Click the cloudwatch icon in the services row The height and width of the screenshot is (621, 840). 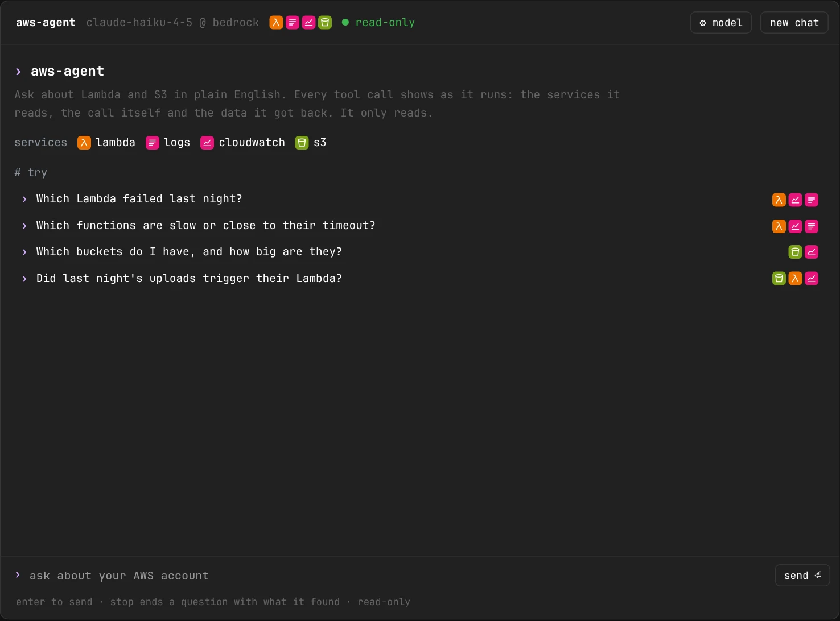207,143
